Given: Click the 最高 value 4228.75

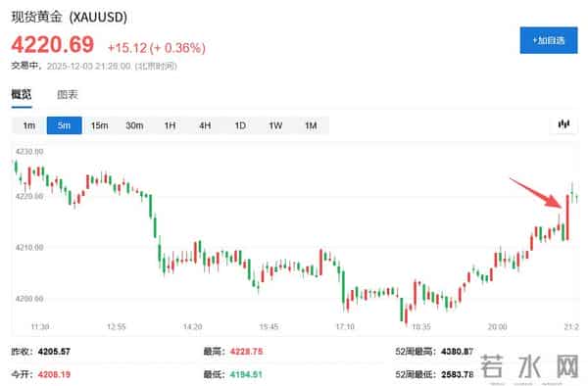Looking at the screenshot, I should 246,352.
